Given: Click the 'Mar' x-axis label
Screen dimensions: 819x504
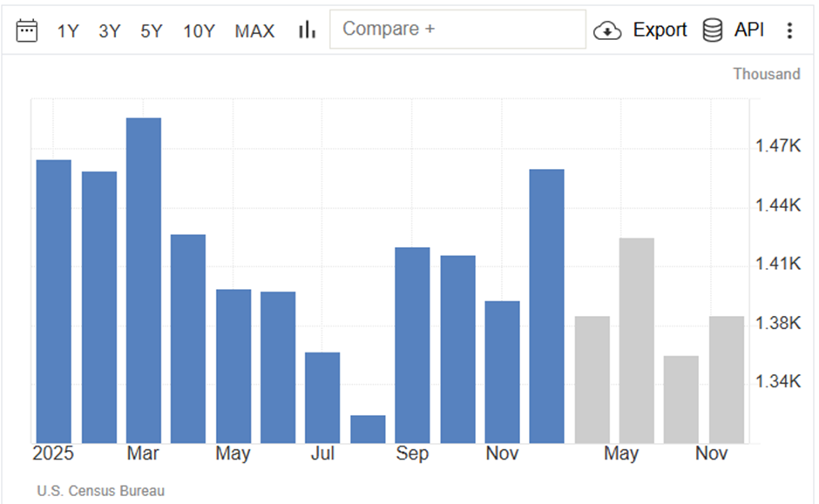Looking at the screenshot, I should pos(143,453).
